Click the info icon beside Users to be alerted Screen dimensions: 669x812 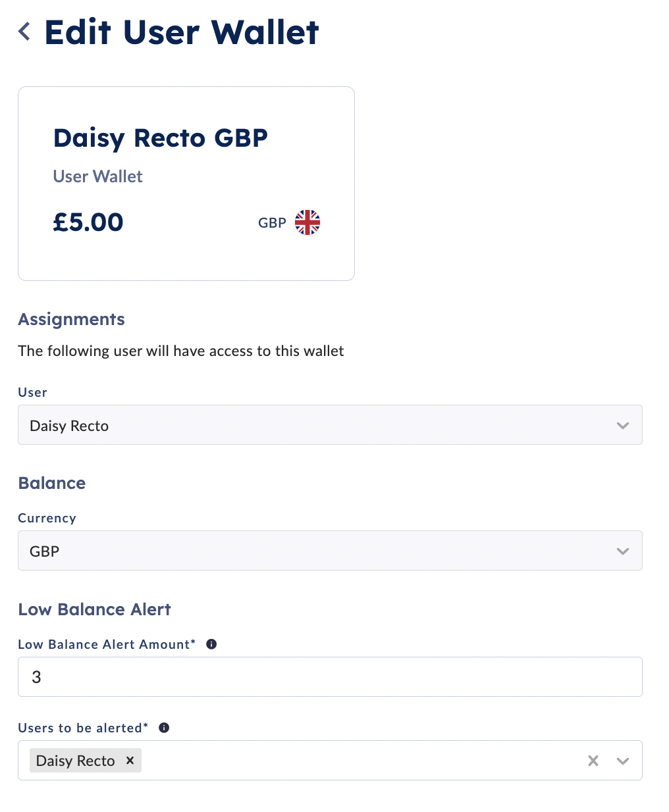(x=164, y=728)
